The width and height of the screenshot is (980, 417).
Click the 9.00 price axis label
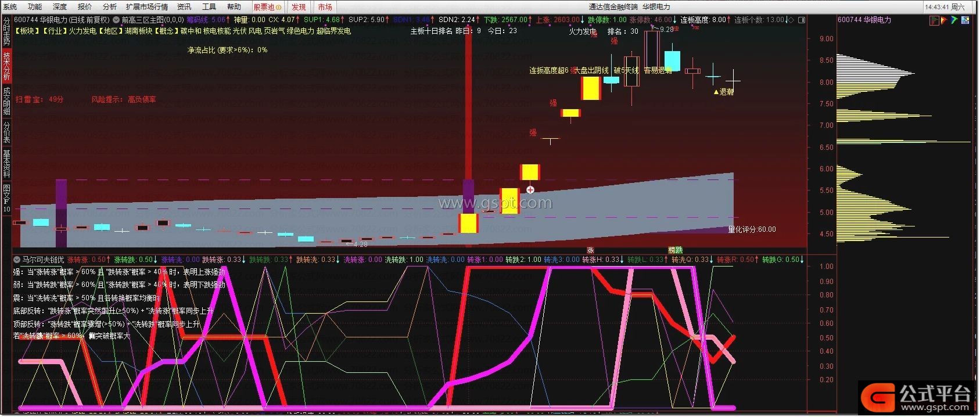(x=826, y=39)
